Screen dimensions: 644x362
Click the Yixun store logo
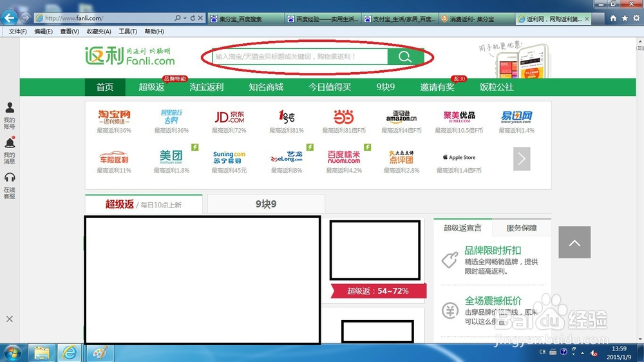516,117
